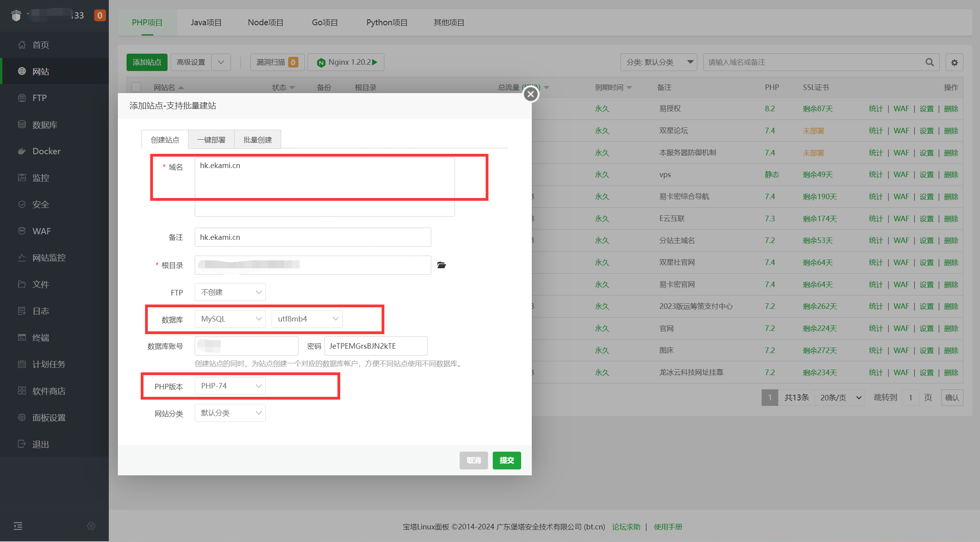
Task: Open the 首页 home icon in sidebar
Action: pos(22,45)
